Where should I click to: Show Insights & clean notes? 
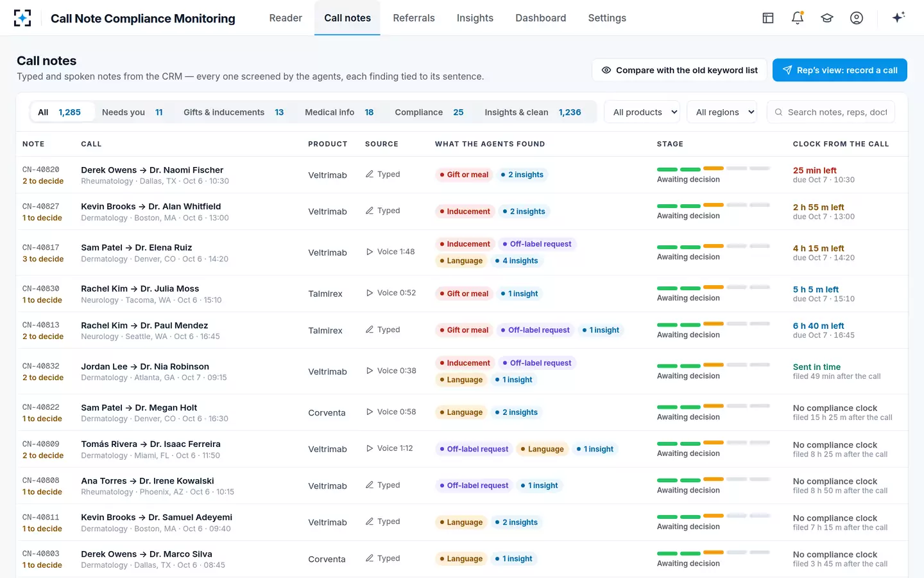pos(533,112)
